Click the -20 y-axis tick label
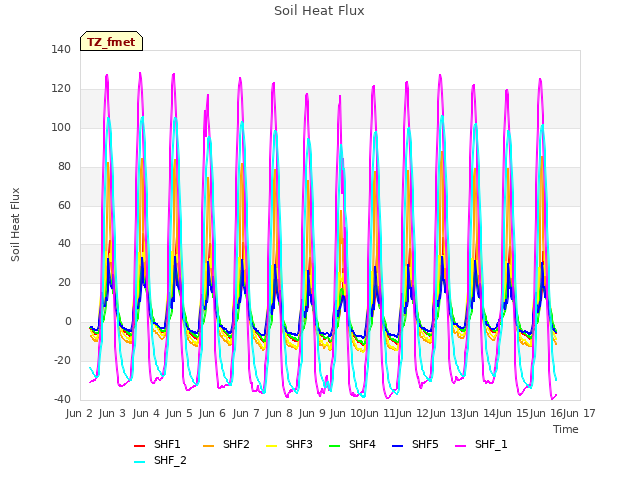Image resolution: width=640 pixels, height=480 pixels. click(62, 360)
